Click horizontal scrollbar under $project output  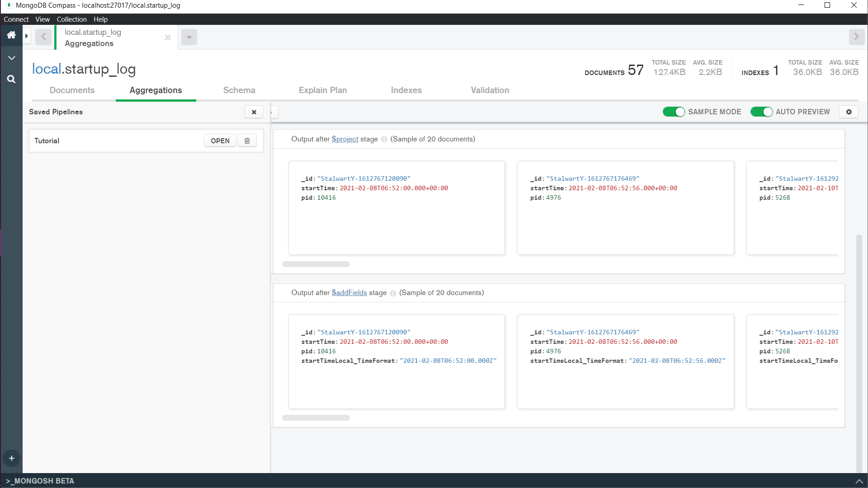(x=316, y=264)
